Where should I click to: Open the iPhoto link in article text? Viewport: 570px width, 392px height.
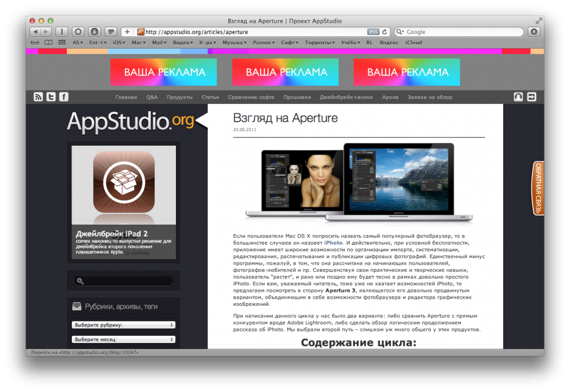coord(333,243)
